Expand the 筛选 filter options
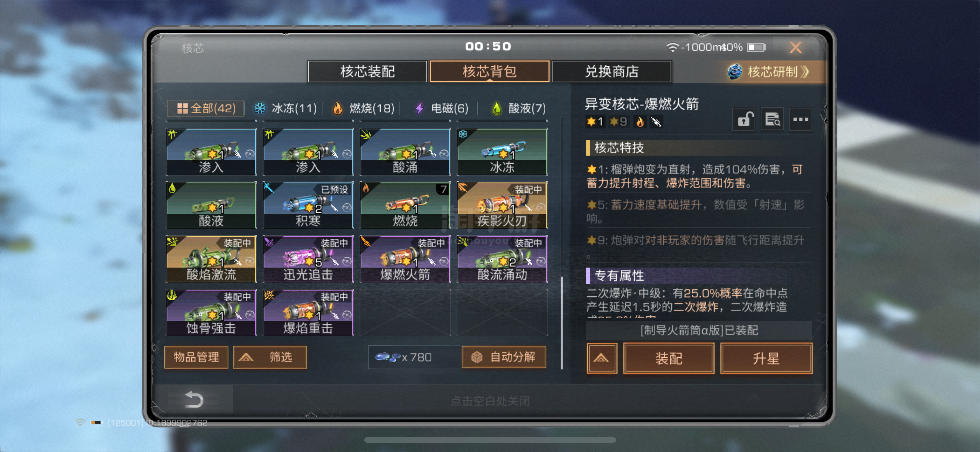Viewport: 980px width, 452px height. (x=270, y=357)
